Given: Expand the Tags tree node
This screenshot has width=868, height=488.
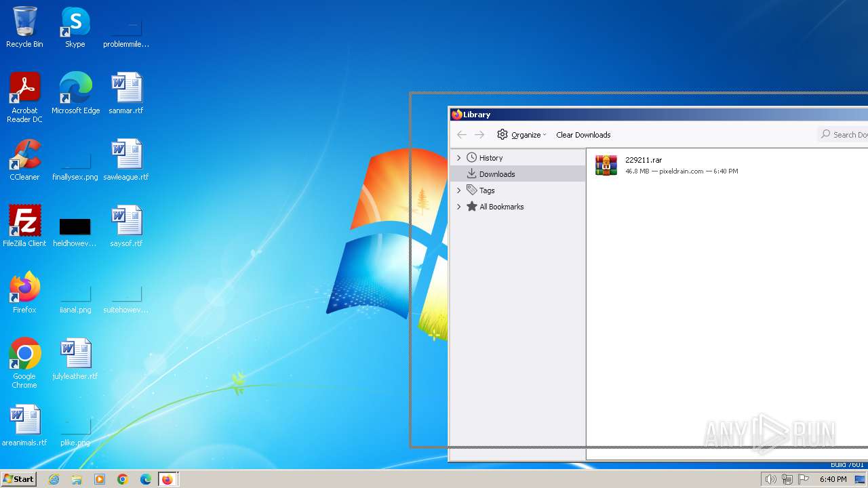Looking at the screenshot, I should 459,190.
